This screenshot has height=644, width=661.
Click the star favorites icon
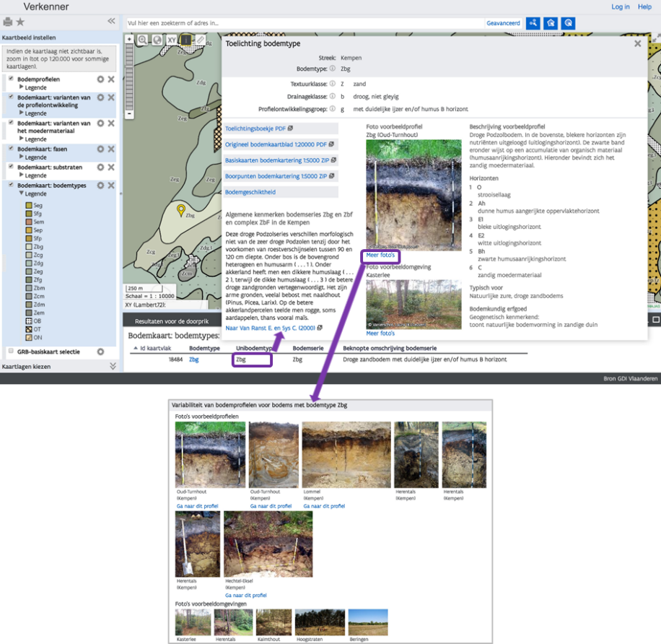pyautogui.click(x=20, y=22)
